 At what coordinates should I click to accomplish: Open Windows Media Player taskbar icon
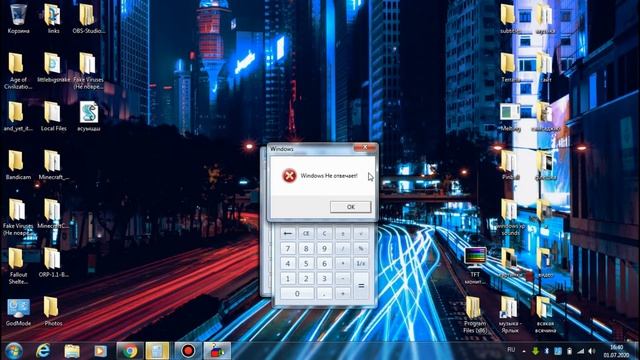point(100,351)
